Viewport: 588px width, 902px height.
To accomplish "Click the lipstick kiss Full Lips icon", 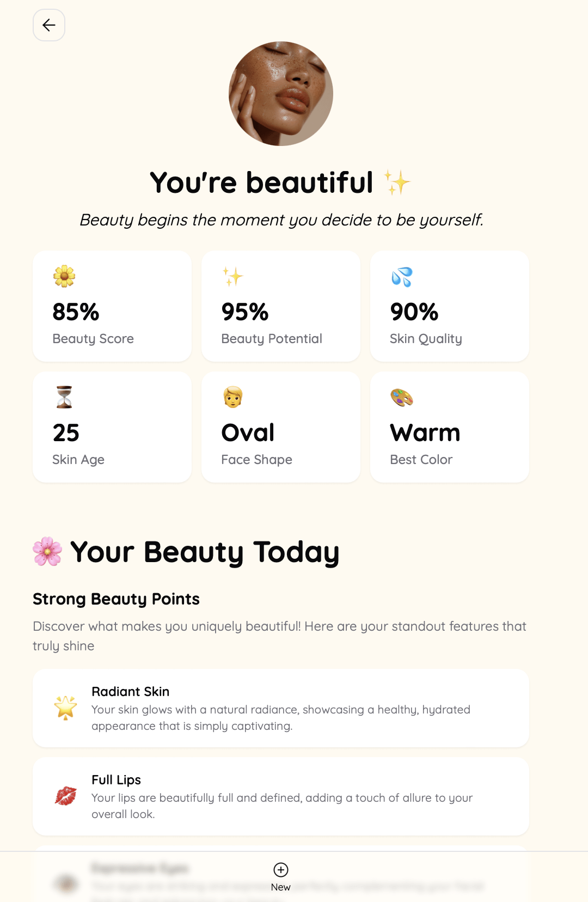I will tap(65, 796).
